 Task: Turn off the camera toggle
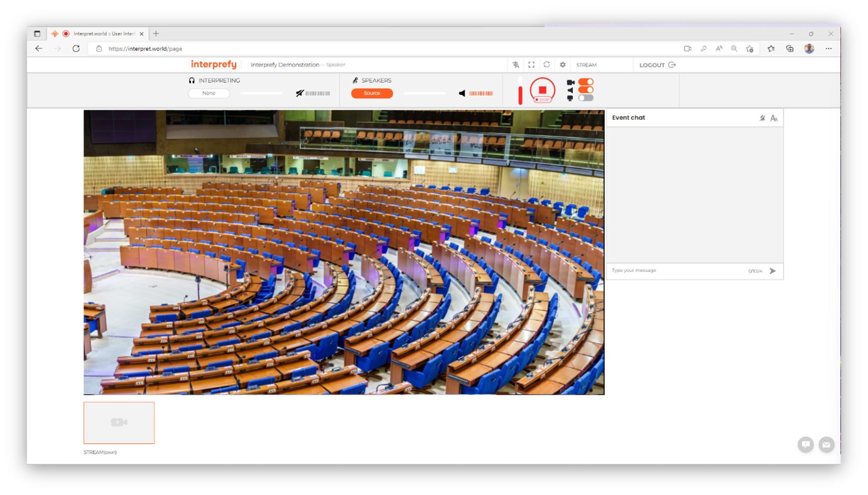(586, 82)
